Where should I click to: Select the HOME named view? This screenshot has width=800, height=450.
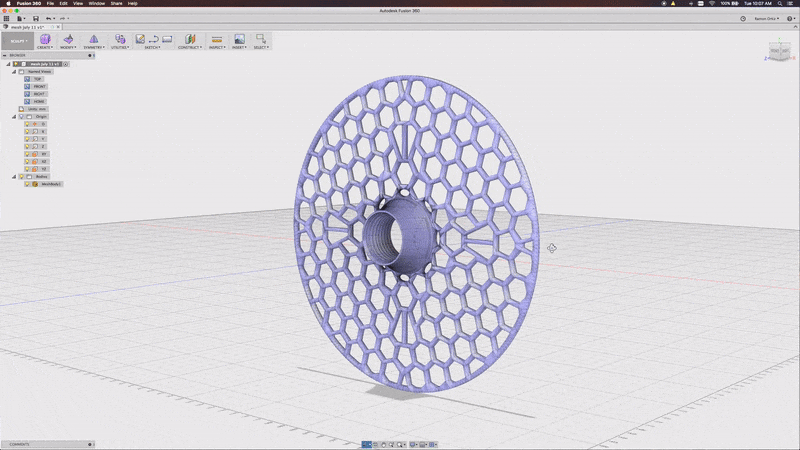coord(35,102)
